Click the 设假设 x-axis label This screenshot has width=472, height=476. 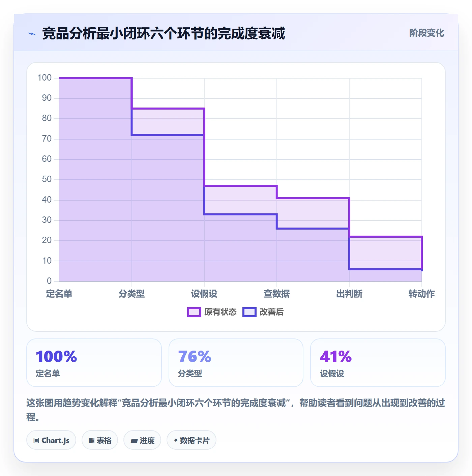(204, 294)
